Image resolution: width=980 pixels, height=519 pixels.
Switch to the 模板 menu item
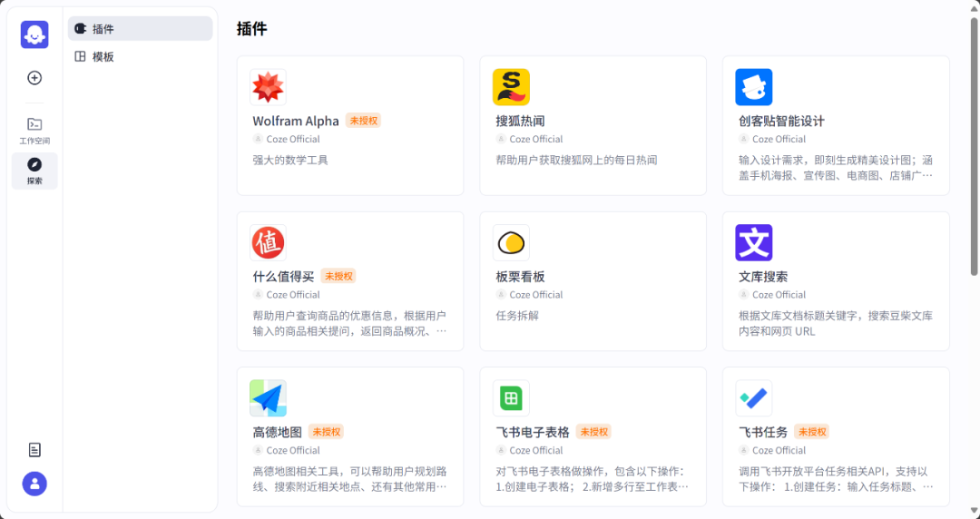click(140, 56)
